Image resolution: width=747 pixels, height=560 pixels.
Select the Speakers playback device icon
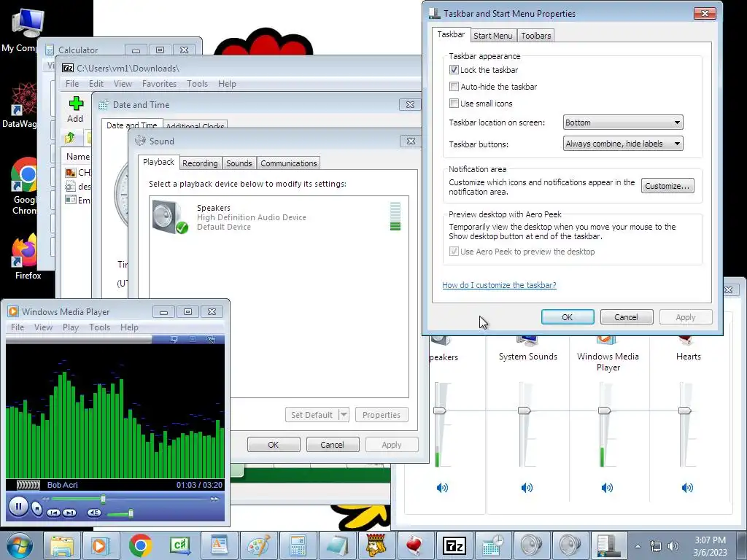(170, 217)
